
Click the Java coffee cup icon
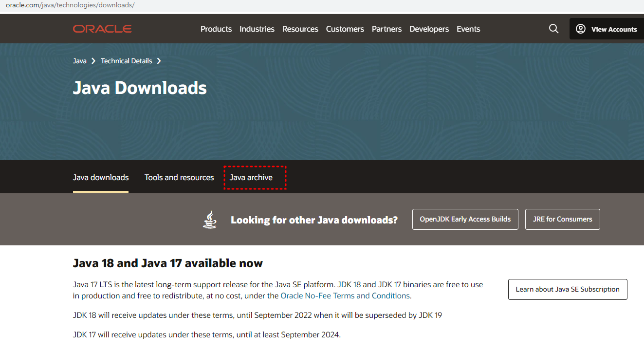pyautogui.click(x=210, y=220)
